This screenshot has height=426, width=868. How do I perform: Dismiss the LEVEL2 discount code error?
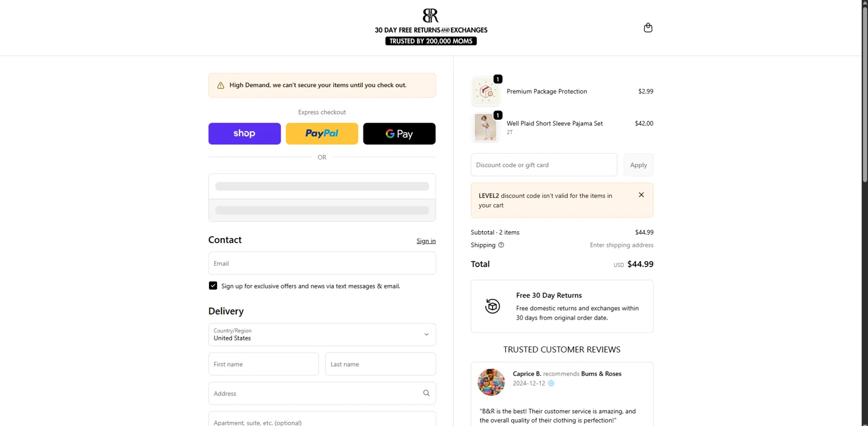coord(641,195)
